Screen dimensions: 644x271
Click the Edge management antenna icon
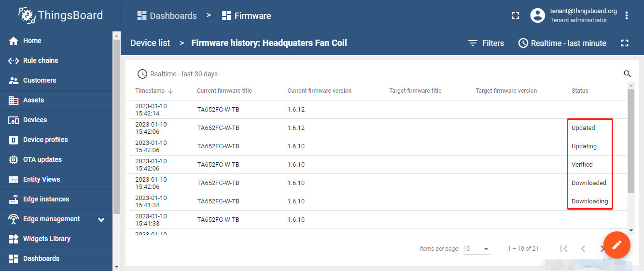tap(14, 219)
